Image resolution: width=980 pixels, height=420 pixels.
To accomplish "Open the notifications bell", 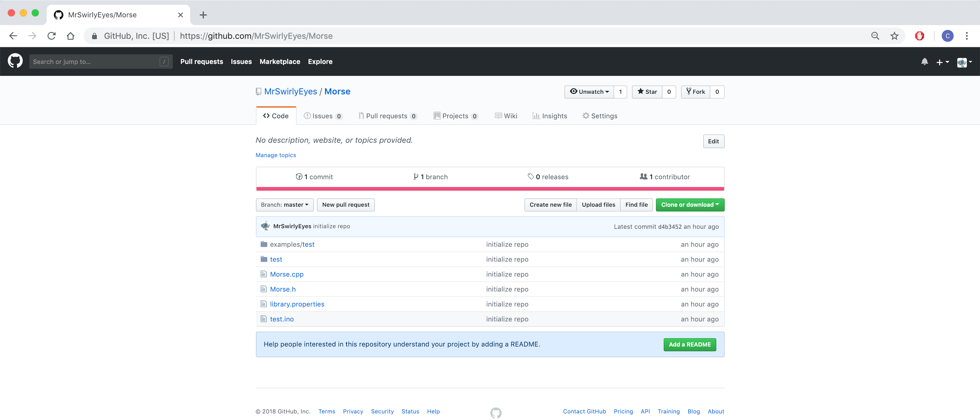I will (x=924, y=62).
